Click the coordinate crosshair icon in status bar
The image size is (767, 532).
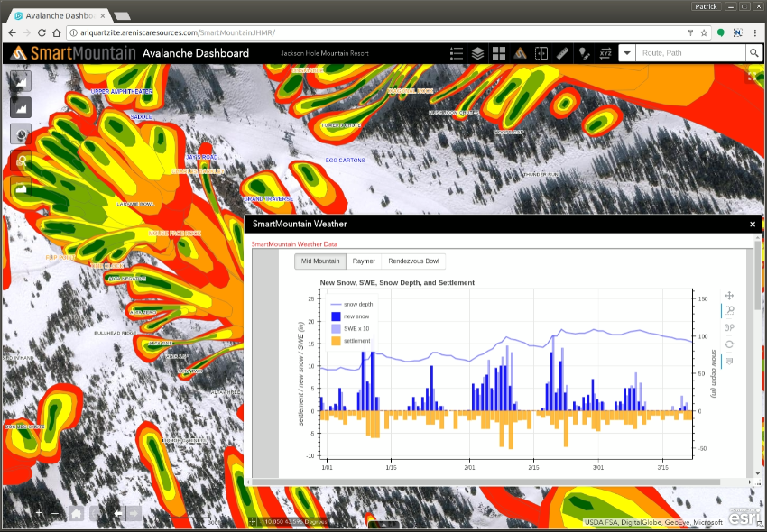tap(253, 522)
